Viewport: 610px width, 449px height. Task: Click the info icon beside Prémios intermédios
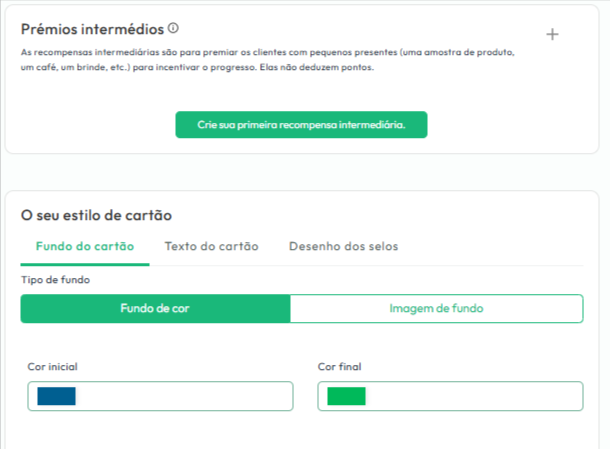click(173, 28)
